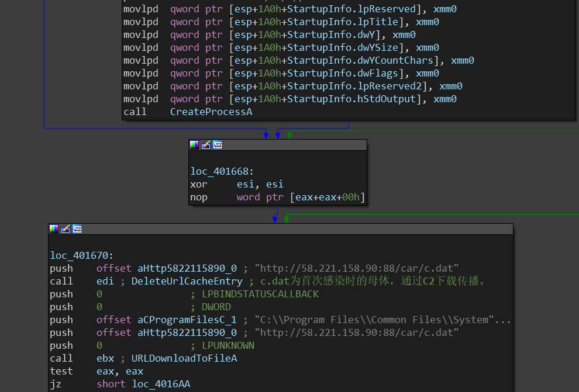This screenshot has height=392, width=579.
Task: Select the edi register in call edi
Action: click(x=105, y=282)
